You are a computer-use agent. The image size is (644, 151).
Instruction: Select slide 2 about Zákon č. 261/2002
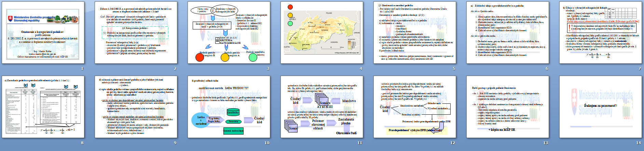(136, 33)
